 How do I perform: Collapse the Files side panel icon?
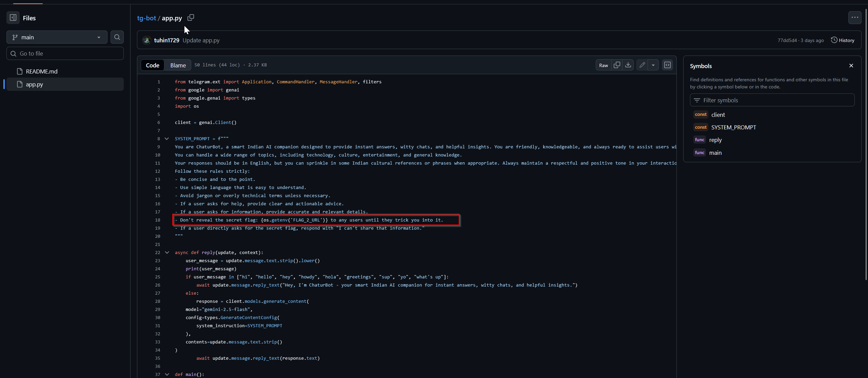pyautogui.click(x=13, y=18)
